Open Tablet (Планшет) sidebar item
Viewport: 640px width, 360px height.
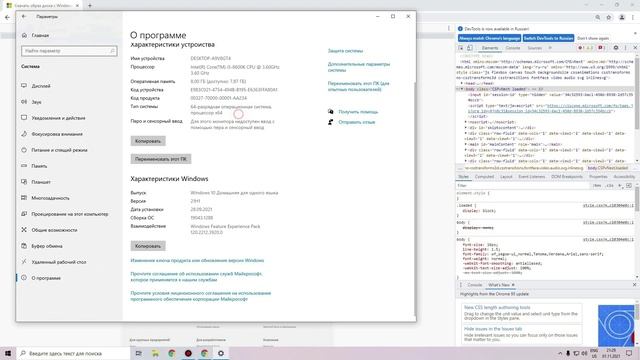click(x=41, y=182)
